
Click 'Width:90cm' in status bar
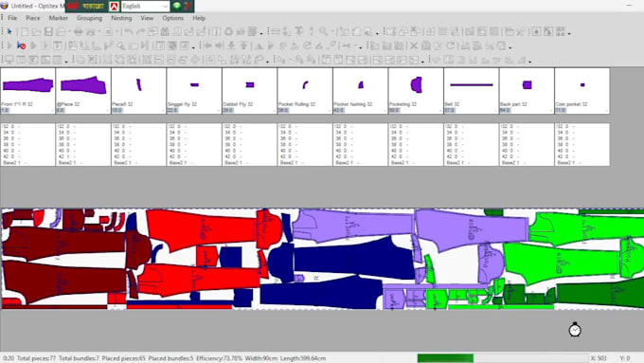(x=260, y=358)
